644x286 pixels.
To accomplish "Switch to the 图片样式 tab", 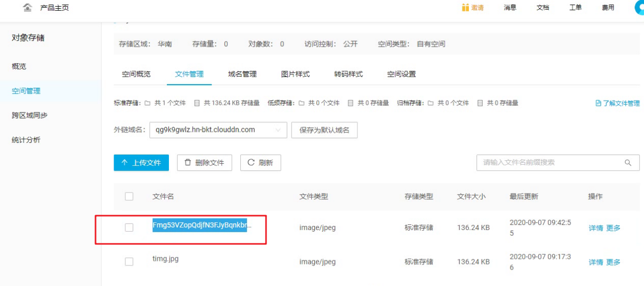I will (295, 74).
